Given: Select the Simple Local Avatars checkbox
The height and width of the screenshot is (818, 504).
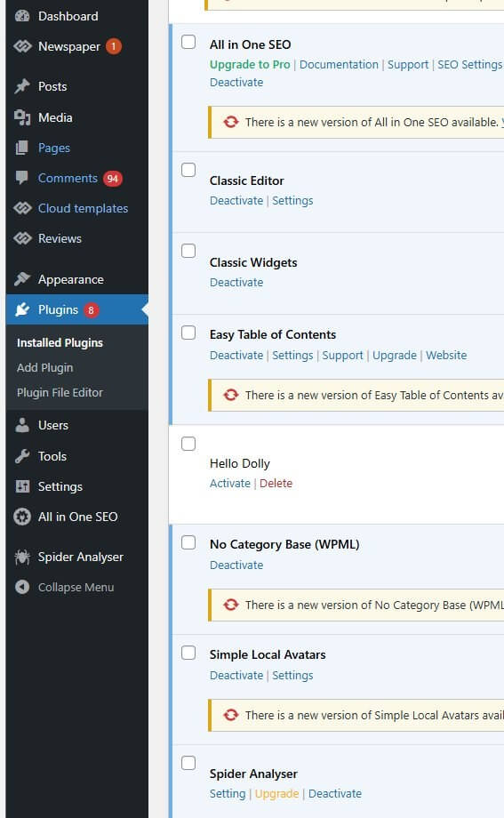Looking at the screenshot, I should [188, 653].
